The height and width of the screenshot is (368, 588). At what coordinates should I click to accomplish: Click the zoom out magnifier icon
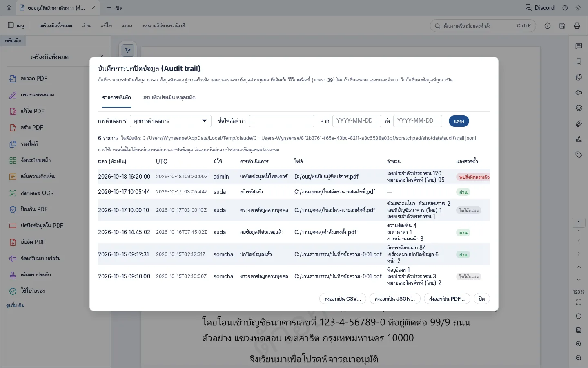click(x=579, y=358)
